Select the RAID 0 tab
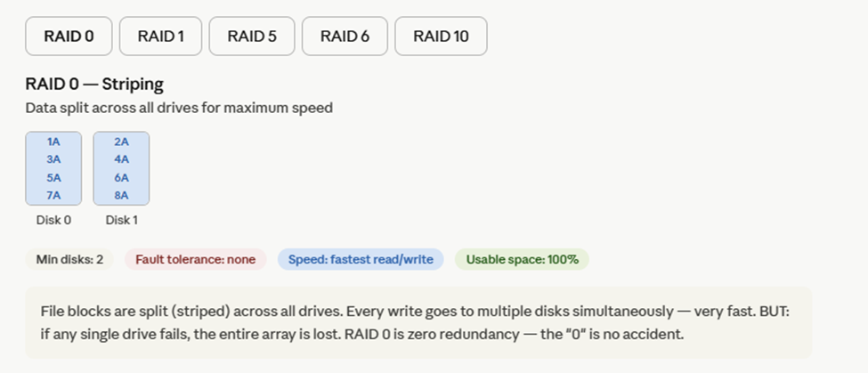 coord(69,36)
